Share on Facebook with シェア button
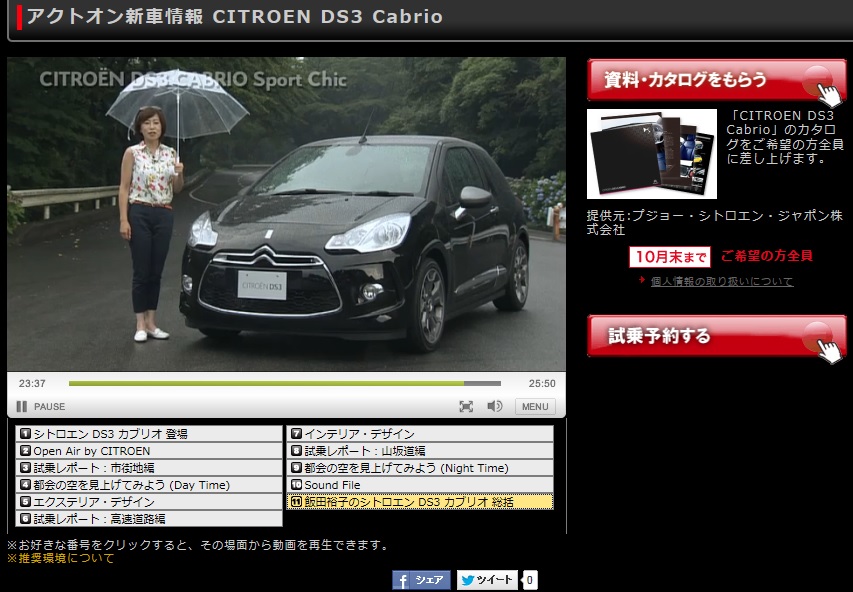The image size is (853, 592). (421, 580)
